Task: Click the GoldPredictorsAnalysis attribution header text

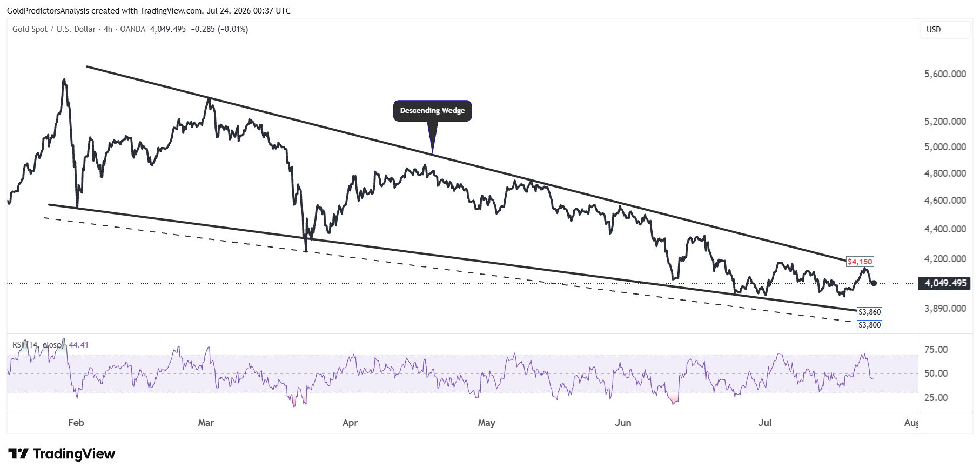Action: coord(149,11)
